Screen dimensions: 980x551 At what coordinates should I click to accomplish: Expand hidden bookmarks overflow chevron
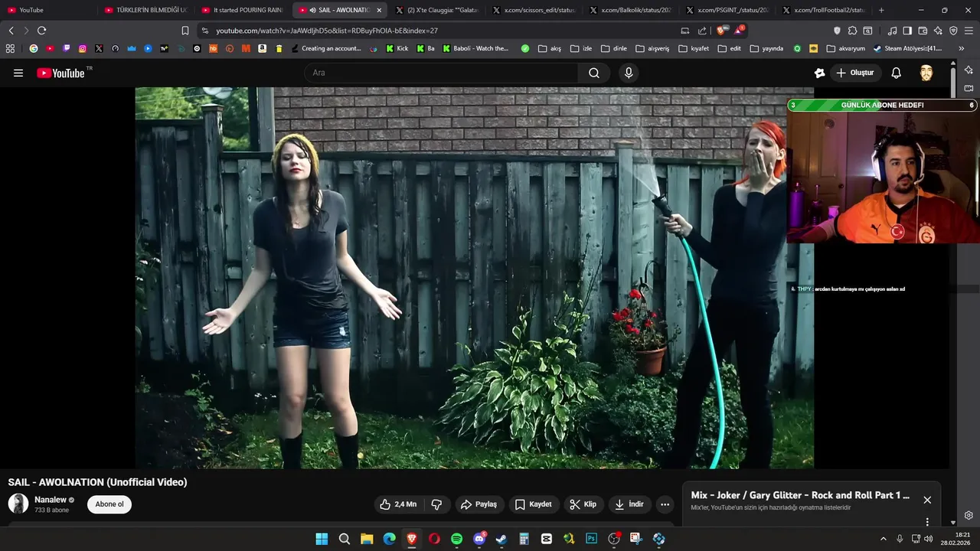[962, 48]
